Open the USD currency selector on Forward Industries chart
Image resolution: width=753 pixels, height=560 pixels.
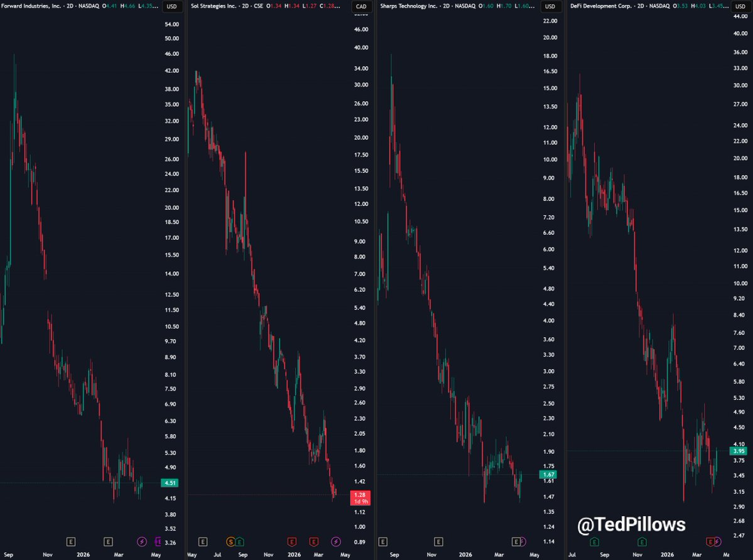(171, 6)
